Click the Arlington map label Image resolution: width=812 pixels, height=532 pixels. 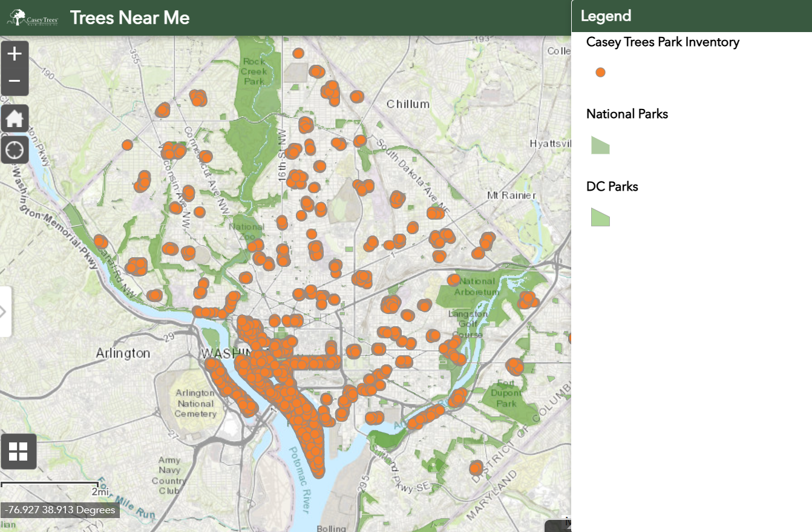pyautogui.click(x=123, y=353)
